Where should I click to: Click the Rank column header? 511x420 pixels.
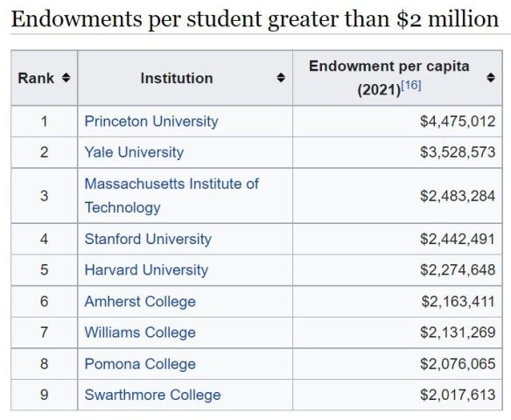pyautogui.click(x=36, y=78)
